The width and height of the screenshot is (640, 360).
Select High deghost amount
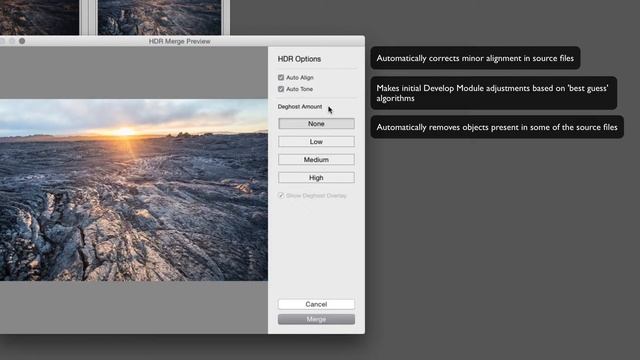(316, 178)
